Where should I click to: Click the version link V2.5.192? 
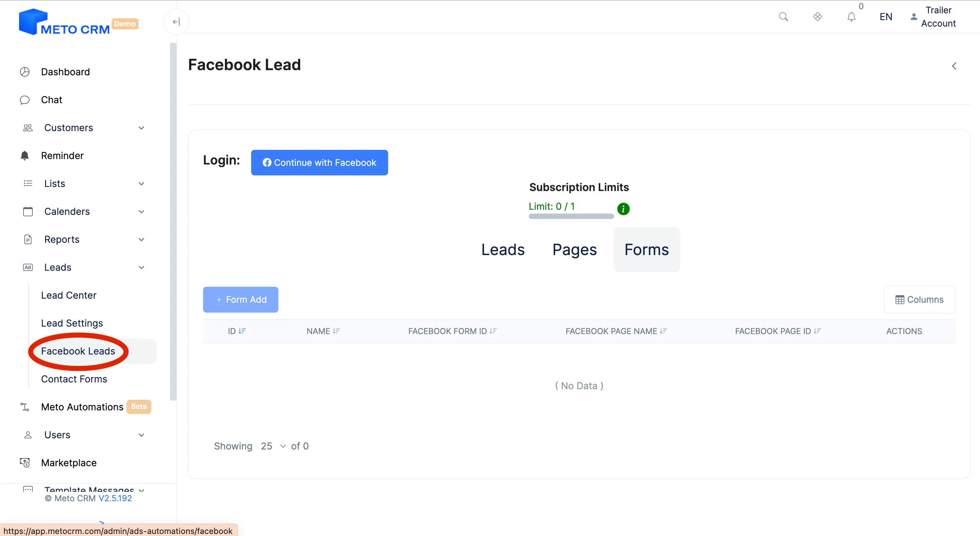[x=115, y=498]
